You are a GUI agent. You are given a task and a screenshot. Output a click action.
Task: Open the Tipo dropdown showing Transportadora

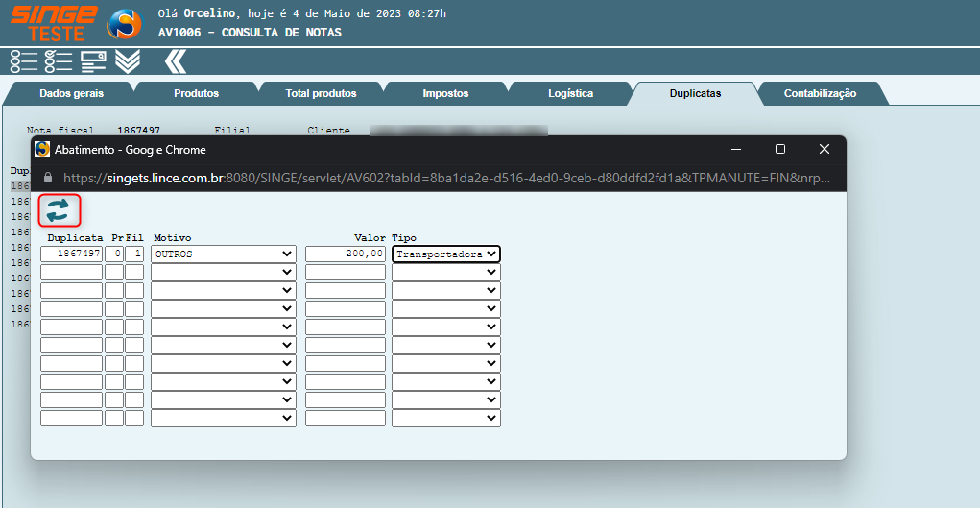coord(446,254)
